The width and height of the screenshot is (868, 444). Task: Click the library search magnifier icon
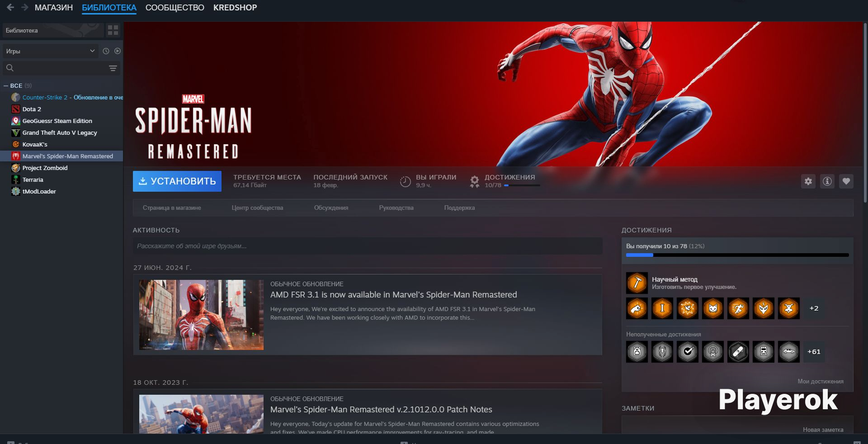(10, 68)
